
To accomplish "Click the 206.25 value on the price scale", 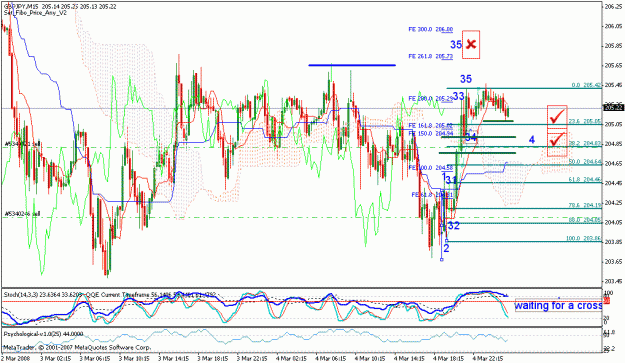I will 614,6.
